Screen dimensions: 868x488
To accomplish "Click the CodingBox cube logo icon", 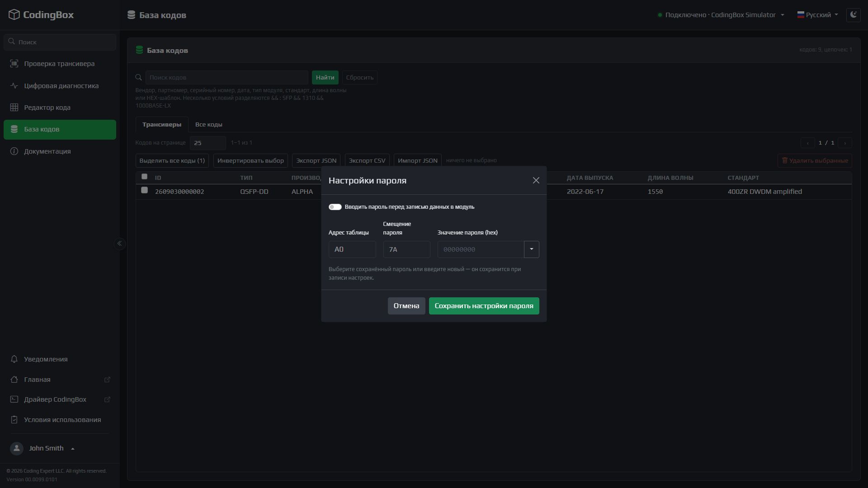I will pos(14,14).
